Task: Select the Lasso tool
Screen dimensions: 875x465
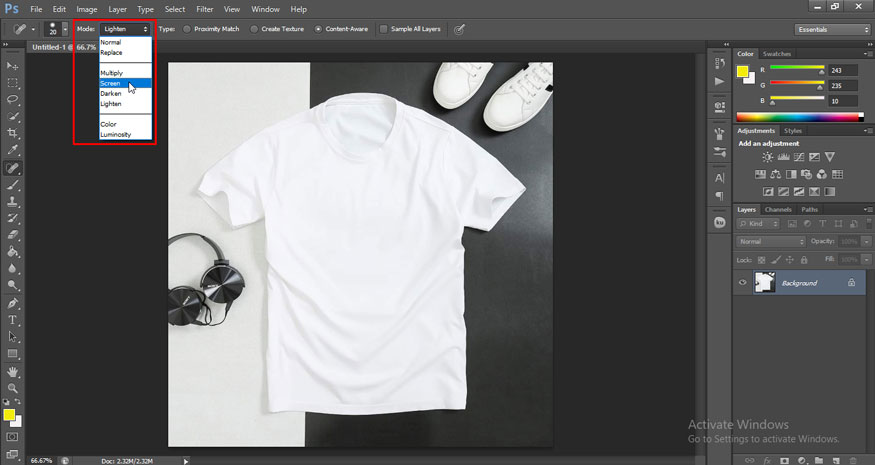Action: click(x=13, y=99)
